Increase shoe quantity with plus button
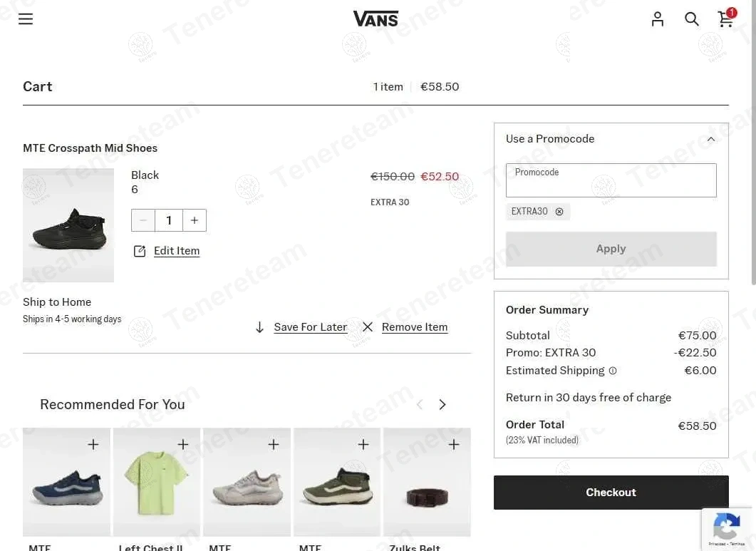 coord(195,220)
